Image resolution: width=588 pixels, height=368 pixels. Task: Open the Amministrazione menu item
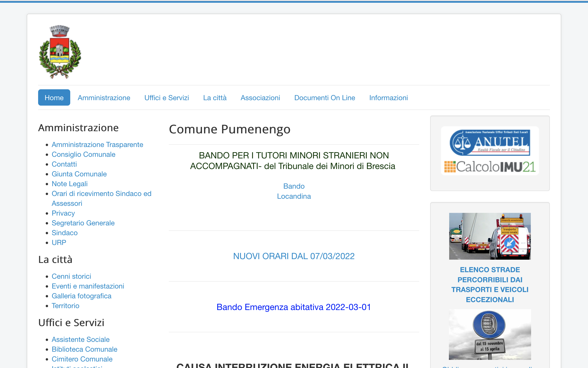click(x=104, y=98)
